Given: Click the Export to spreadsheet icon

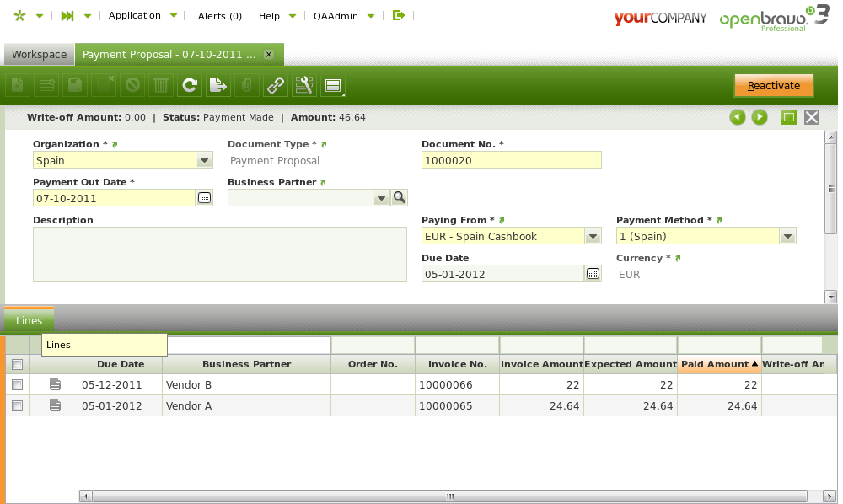Looking at the screenshot, I should pos(218,85).
